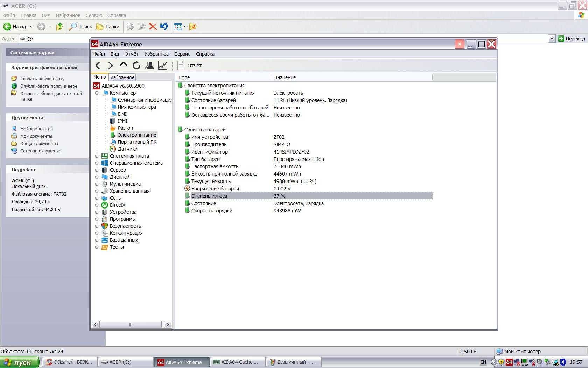Open AIDA64 Сервис menu
The height and width of the screenshot is (368, 588).
(x=182, y=54)
